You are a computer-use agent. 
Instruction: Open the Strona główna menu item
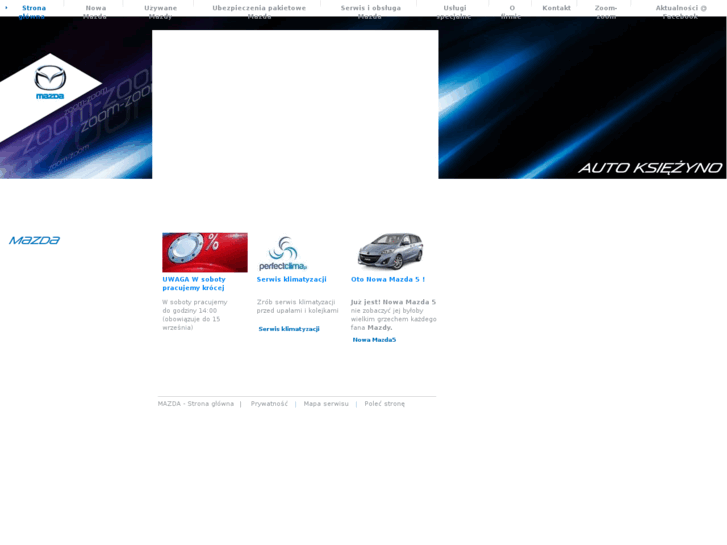(x=32, y=12)
